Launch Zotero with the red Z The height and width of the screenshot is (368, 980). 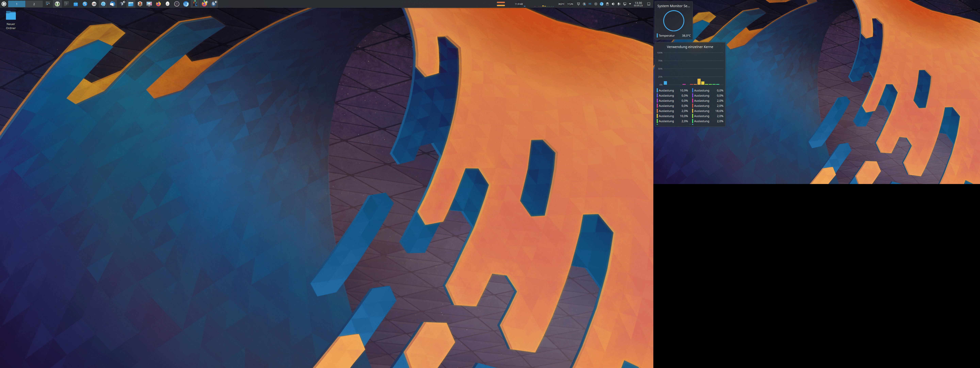pos(140,4)
